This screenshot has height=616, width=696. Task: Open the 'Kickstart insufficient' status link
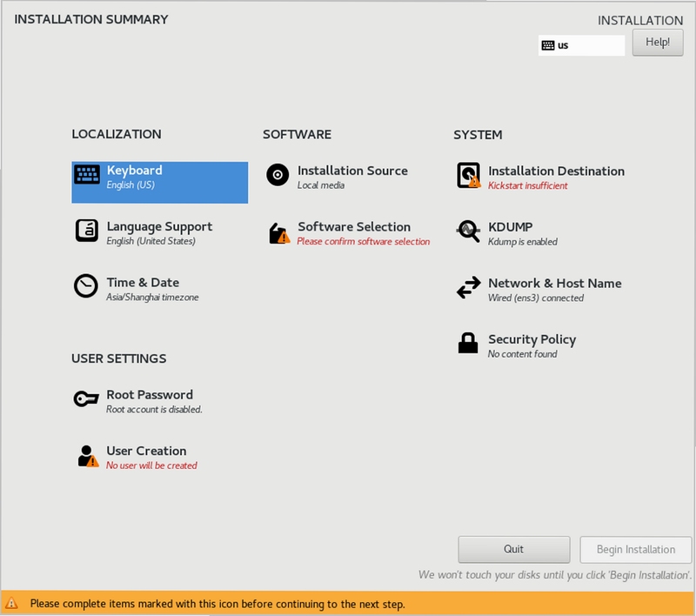click(x=527, y=186)
